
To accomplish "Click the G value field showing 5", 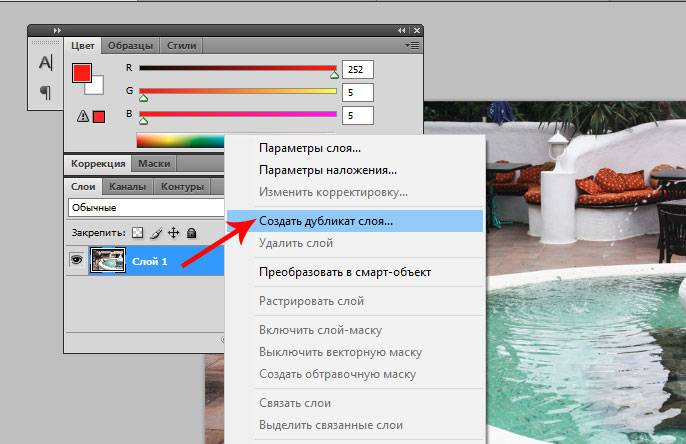I will coord(358,92).
